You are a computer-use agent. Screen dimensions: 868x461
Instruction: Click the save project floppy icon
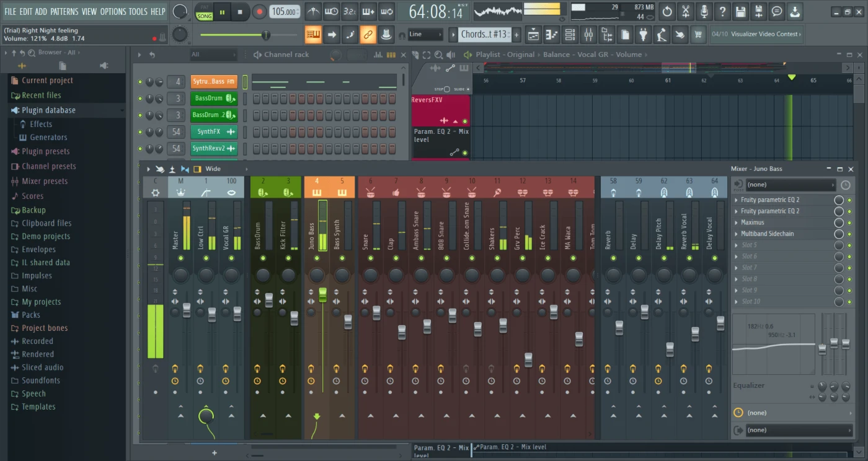[740, 12]
